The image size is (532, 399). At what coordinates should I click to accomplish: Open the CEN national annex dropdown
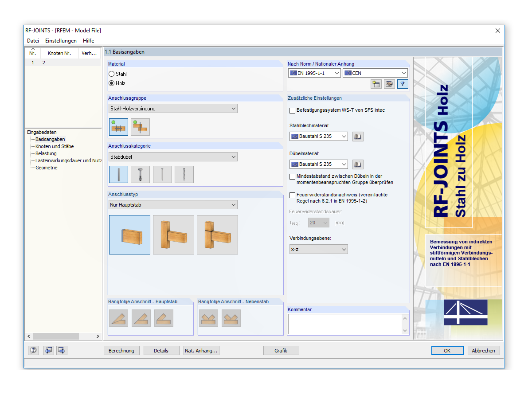click(375, 73)
